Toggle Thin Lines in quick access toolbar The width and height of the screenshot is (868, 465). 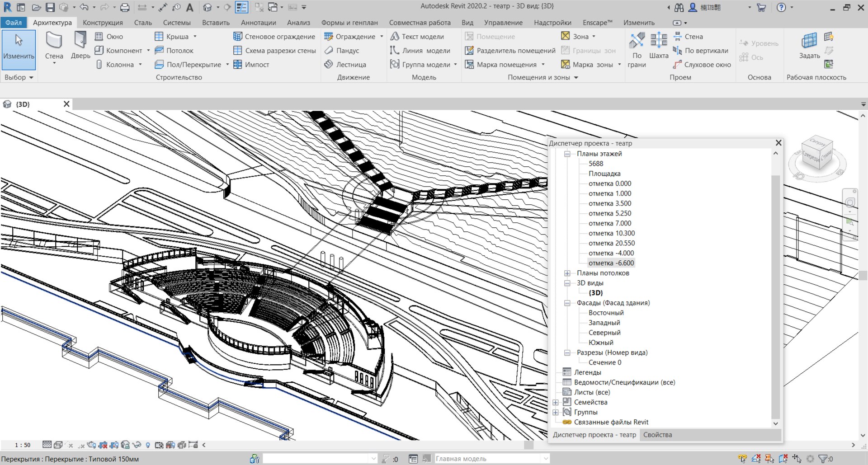pos(242,7)
